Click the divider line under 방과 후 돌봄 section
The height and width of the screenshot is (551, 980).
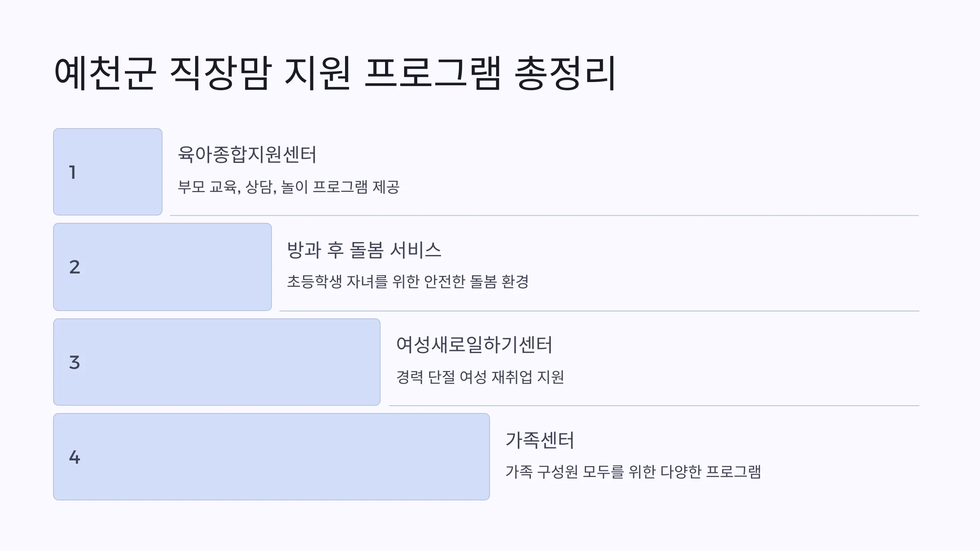coord(599,311)
